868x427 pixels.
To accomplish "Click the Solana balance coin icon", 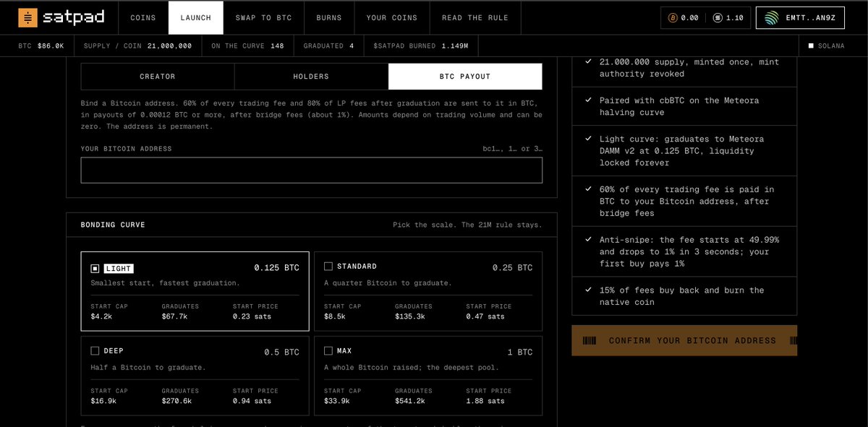I will tap(718, 18).
